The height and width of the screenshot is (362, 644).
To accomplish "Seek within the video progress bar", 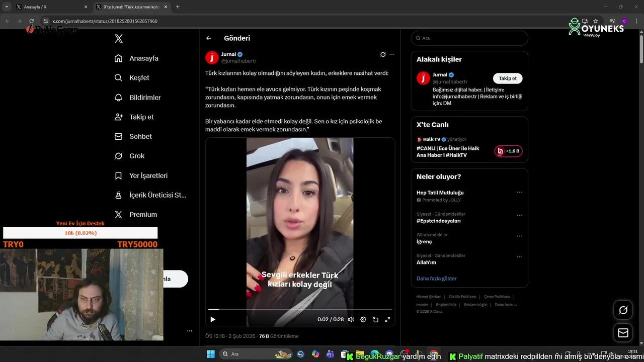I will (x=300, y=309).
